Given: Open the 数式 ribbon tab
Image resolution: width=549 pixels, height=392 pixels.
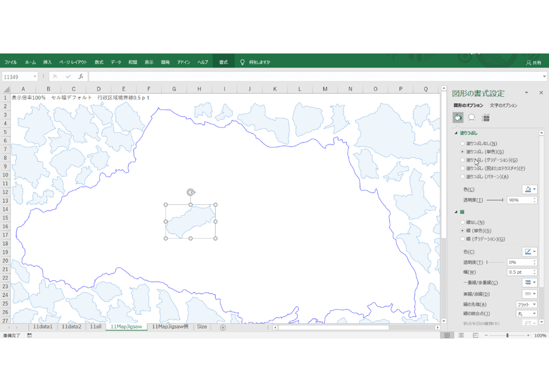Looking at the screenshot, I should point(99,62).
